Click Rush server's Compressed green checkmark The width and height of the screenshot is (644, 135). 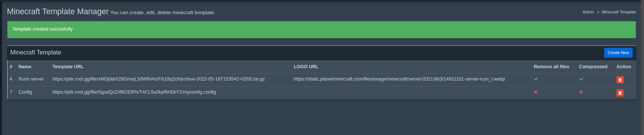click(581, 79)
